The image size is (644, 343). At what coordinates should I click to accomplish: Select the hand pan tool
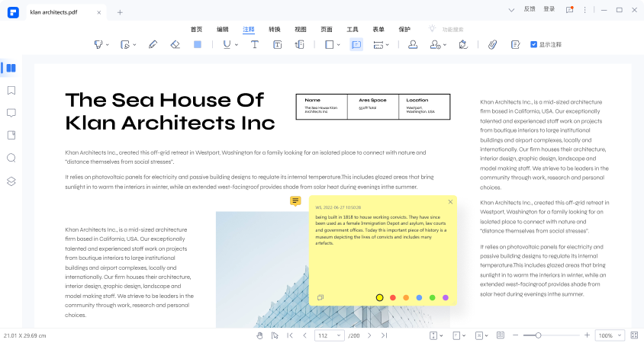point(259,335)
